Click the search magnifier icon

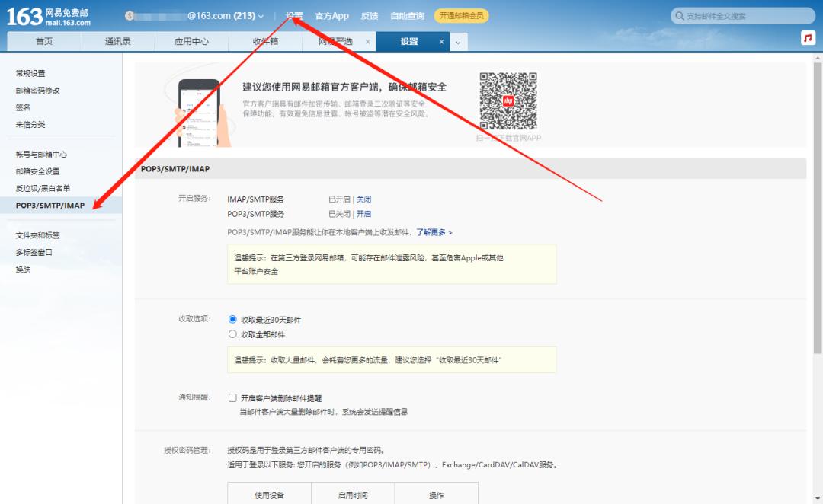click(678, 15)
